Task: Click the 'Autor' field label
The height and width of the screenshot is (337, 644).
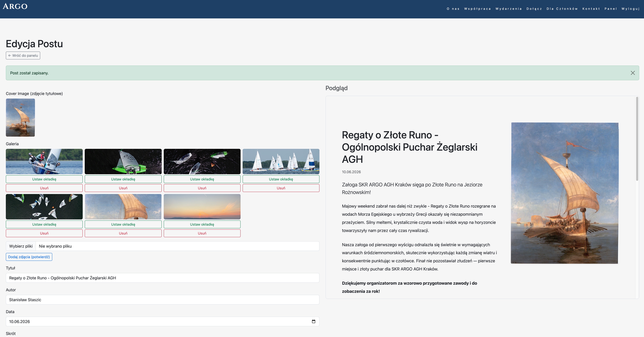Action: click(11, 290)
